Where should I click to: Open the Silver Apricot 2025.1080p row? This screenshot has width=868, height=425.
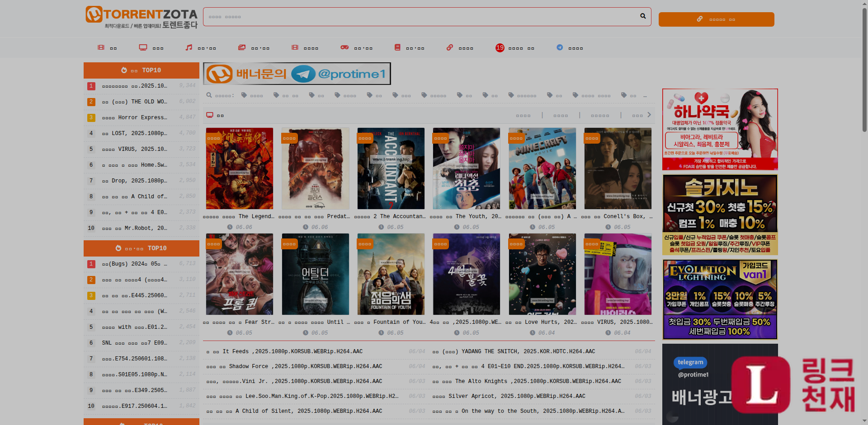tap(509, 396)
